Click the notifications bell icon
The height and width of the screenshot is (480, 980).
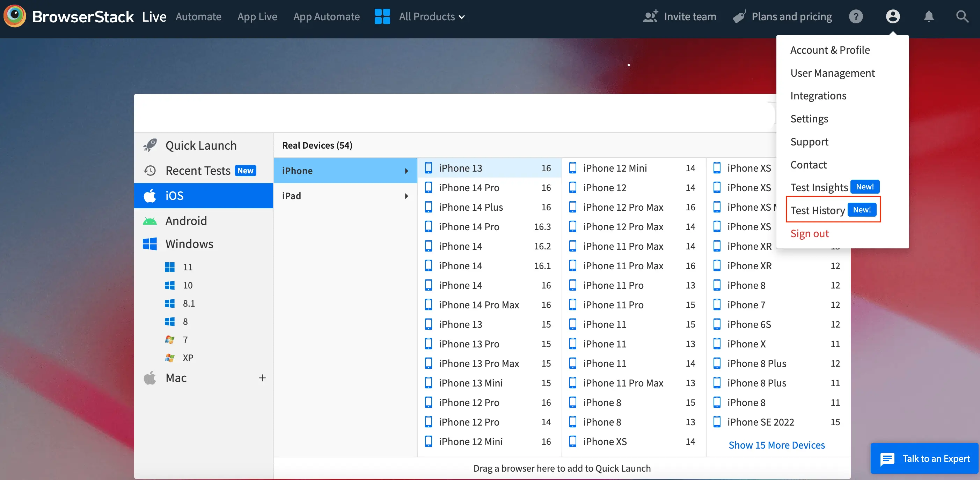point(929,16)
